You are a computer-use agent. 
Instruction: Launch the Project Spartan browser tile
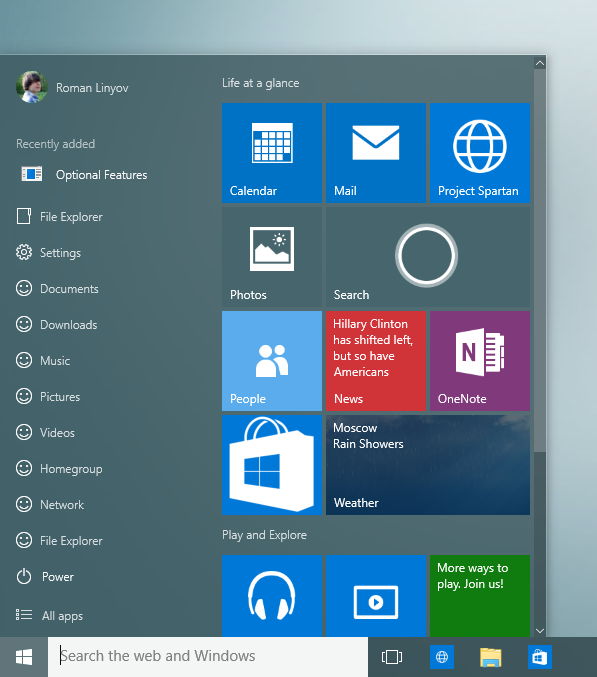(480, 153)
